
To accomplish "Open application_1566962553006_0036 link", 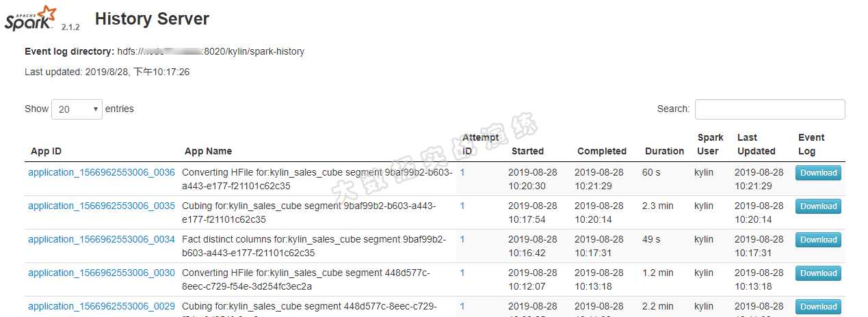I will coord(101,172).
